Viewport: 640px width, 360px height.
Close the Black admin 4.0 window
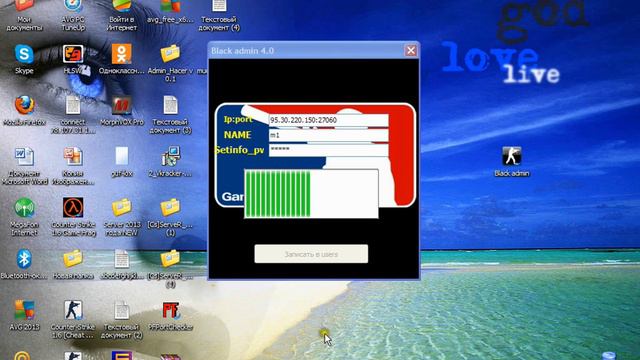[x=411, y=51]
